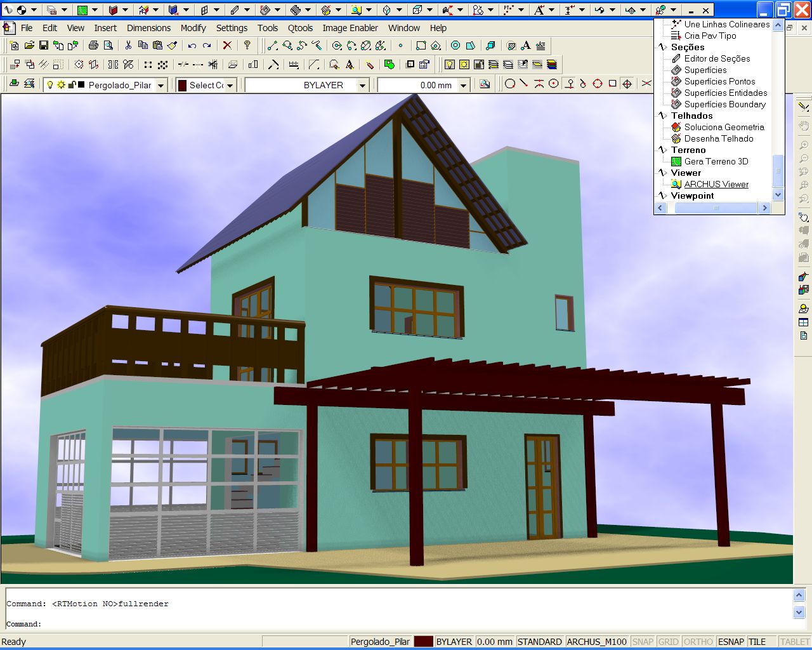This screenshot has width=812, height=650.
Task: Open the BYLAYER linetype dropdown
Action: click(363, 85)
